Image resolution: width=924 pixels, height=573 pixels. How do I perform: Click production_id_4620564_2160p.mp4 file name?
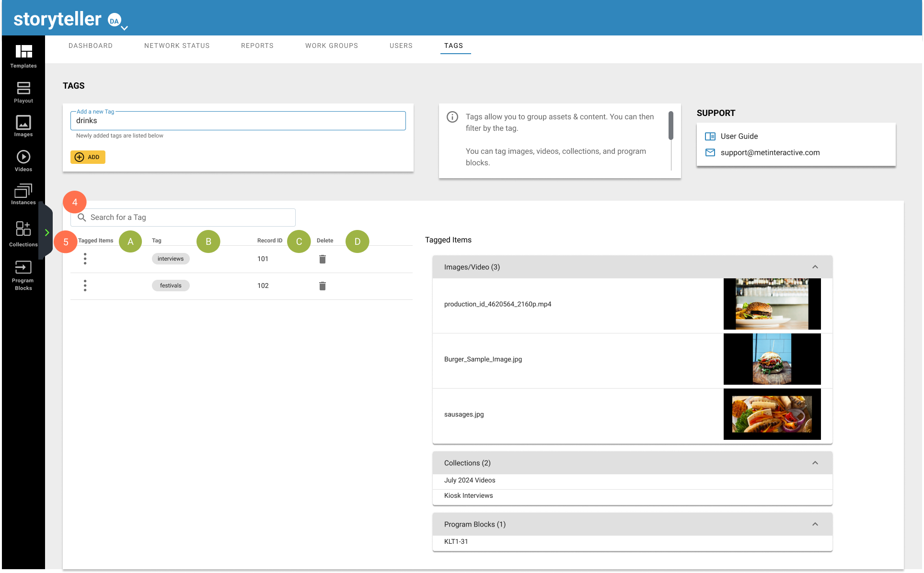tap(497, 304)
